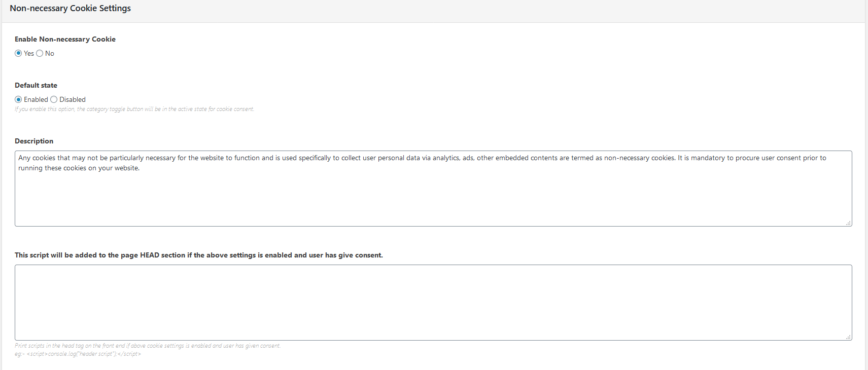The image size is (868, 370).
Task: Focus the empty HEAD section script textarea
Action: point(433,303)
